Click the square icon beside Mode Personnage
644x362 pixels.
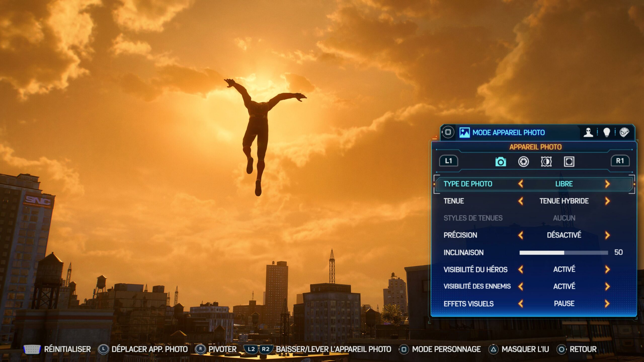404,349
